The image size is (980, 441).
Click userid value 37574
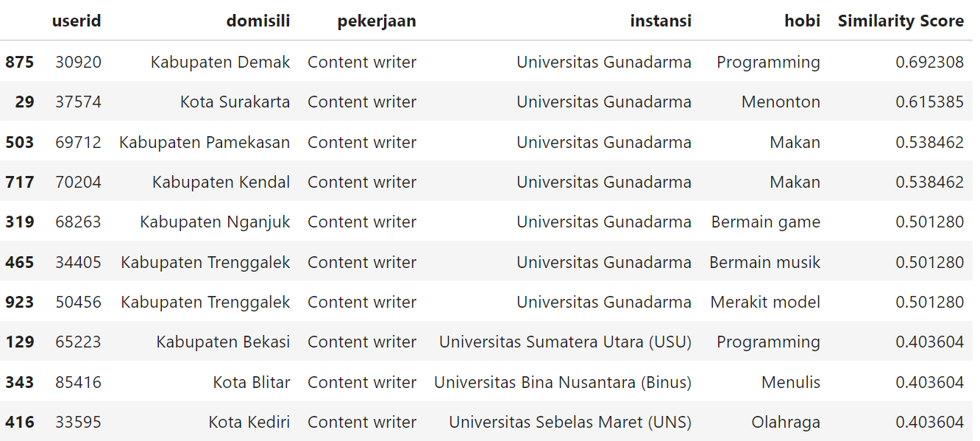point(78,102)
